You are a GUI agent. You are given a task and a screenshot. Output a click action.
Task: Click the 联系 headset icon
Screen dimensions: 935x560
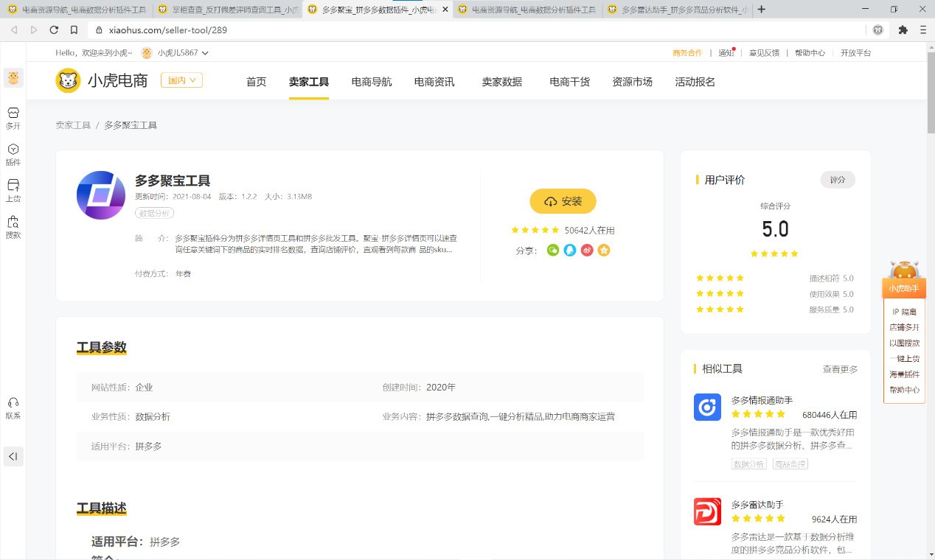click(x=13, y=407)
